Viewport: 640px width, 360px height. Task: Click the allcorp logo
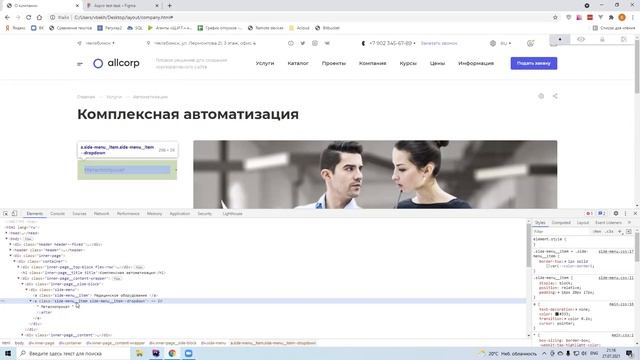116,63
